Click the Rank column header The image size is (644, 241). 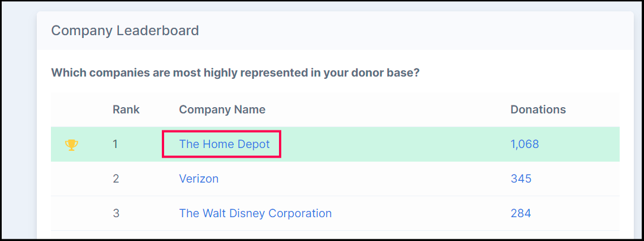(126, 109)
